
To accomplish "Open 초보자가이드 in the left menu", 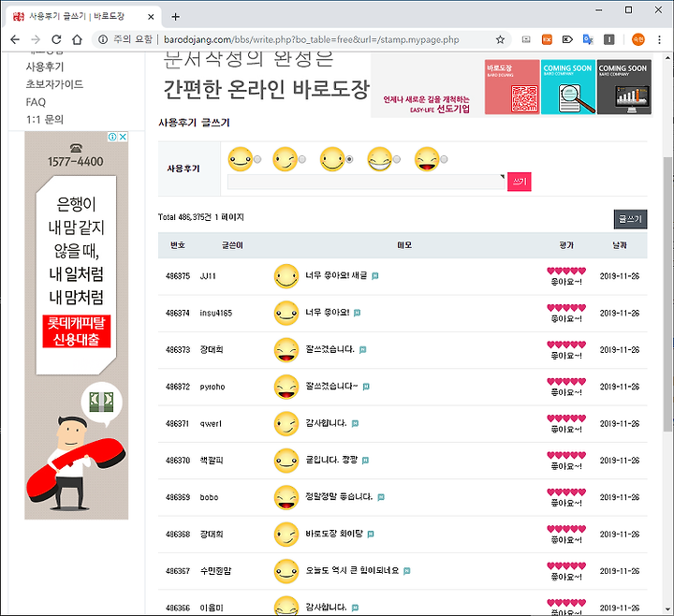I will point(54,84).
